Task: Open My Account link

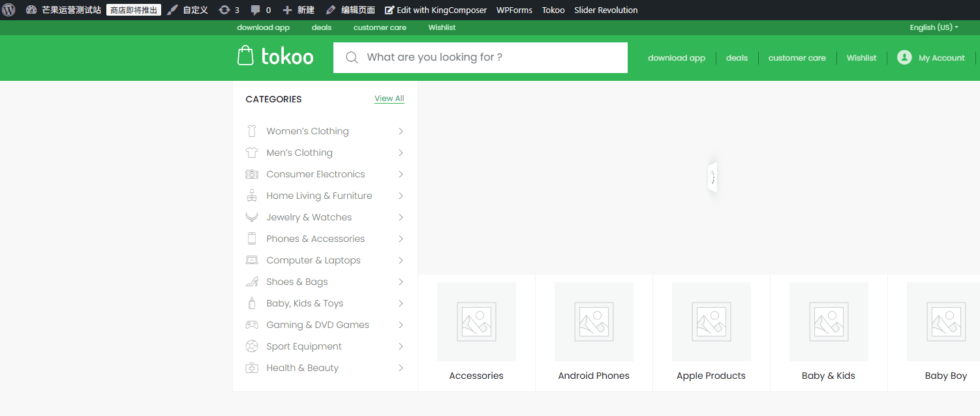Action: 942,57
